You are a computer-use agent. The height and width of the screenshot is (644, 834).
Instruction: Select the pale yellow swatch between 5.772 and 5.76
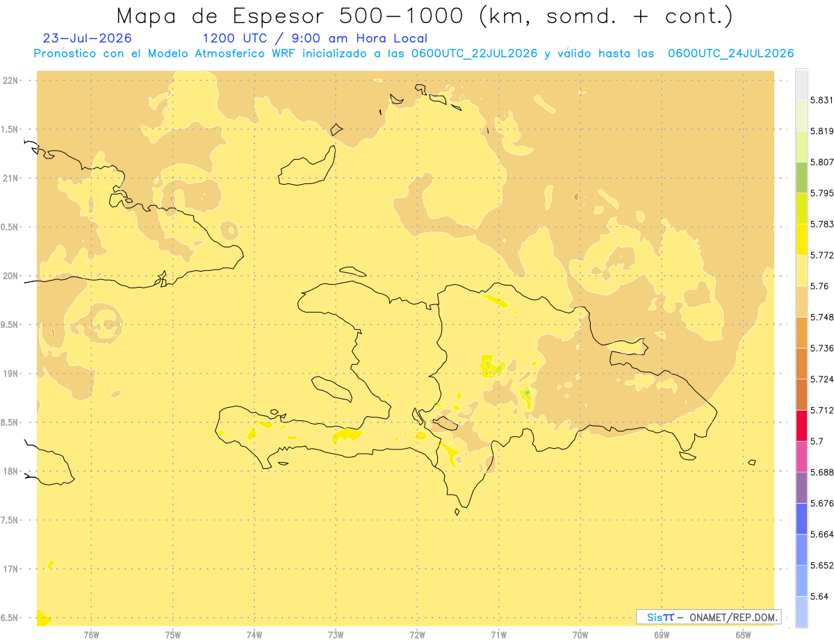click(801, 271)
